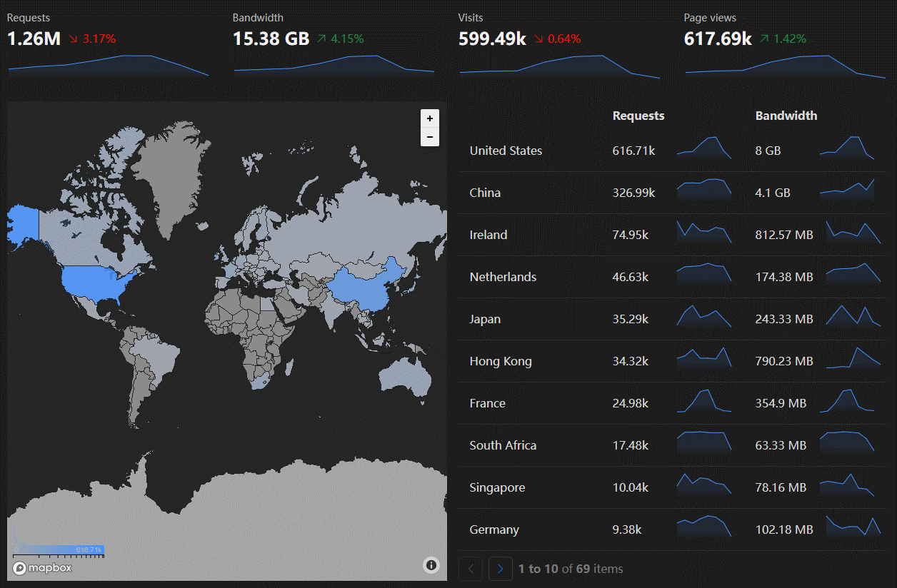Select the Germany row in table
The height and width of the screenshot is (588, 897).
494,529
